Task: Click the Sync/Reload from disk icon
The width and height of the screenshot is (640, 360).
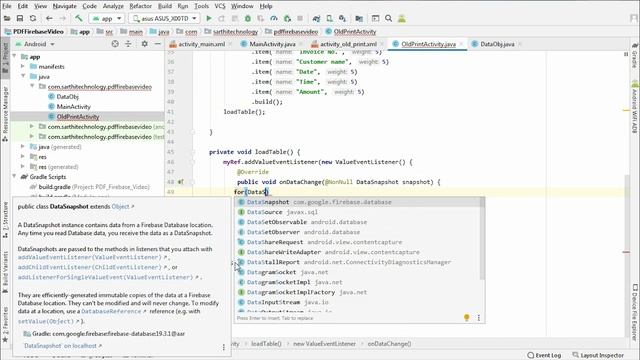Action: (x=33, y=18)
